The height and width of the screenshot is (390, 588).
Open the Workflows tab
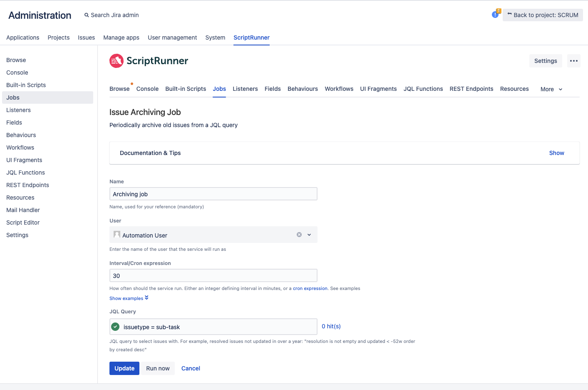click(x=339, y=89)
